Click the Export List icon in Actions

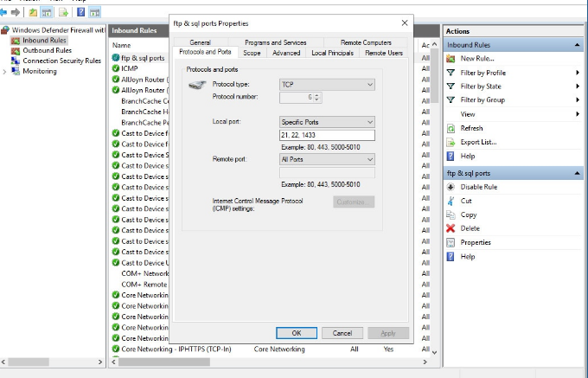tap(451, 142)
